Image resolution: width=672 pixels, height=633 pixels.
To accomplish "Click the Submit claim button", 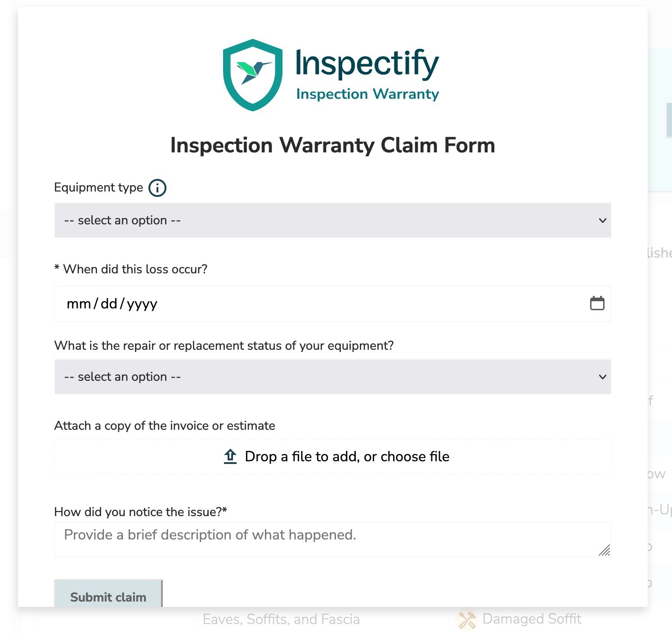I will [x=108, y=596].
